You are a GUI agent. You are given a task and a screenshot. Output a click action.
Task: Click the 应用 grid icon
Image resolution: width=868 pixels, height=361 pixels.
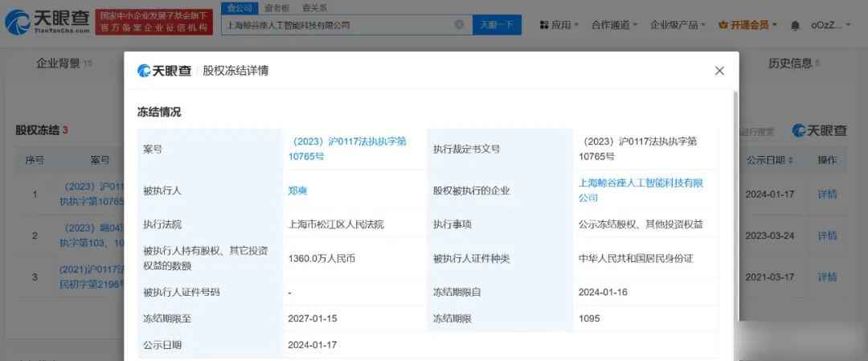click(544, 25)
